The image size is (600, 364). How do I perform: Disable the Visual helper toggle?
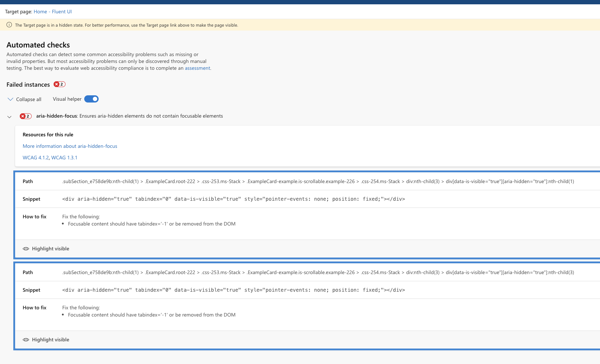91,99
